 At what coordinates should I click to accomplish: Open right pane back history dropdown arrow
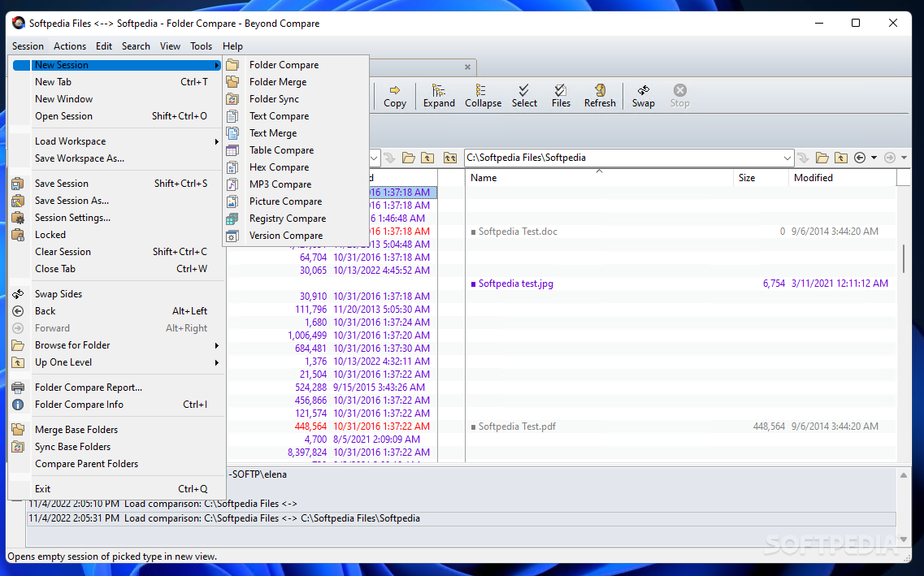pyautogui.click(x=874, y=158)
